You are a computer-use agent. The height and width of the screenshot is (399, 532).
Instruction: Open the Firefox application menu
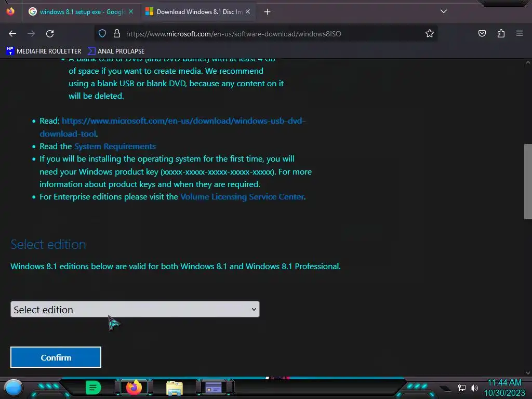point(520,34)
